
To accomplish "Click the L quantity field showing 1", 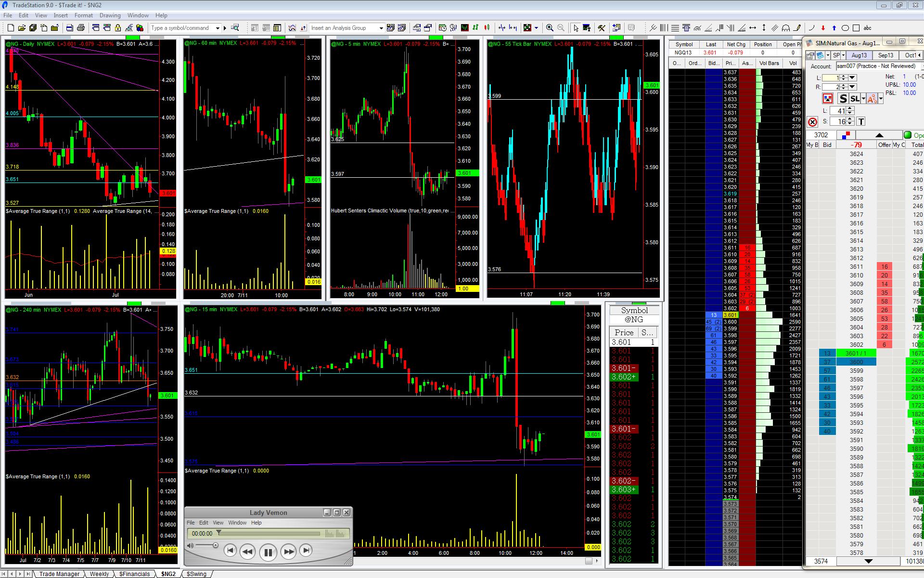I will tap(831, 78).
